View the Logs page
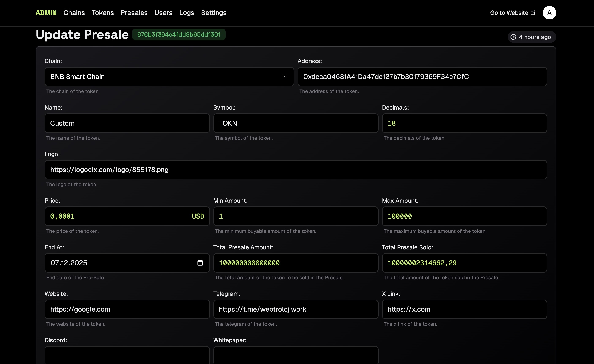 [x=187, y=12]
